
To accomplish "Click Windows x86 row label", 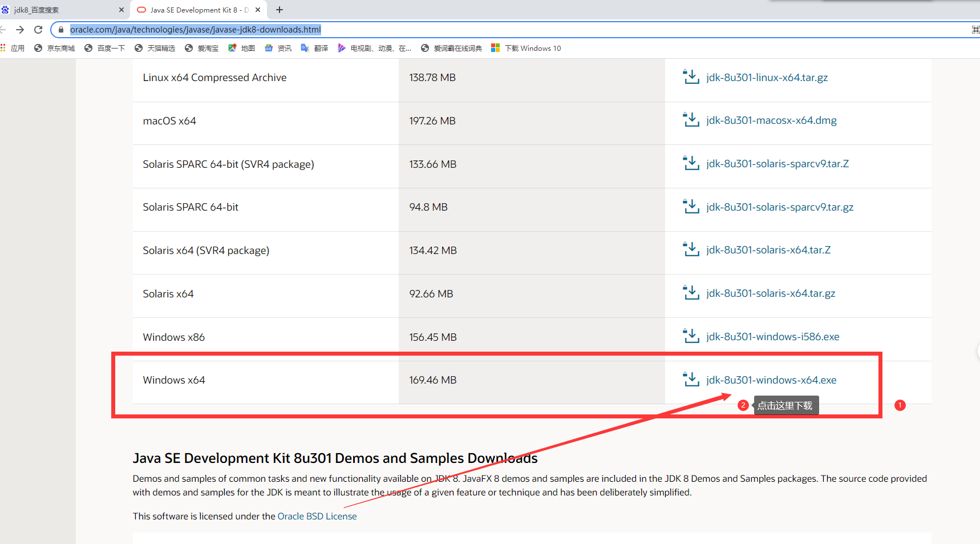I will (x=173, y=337).
